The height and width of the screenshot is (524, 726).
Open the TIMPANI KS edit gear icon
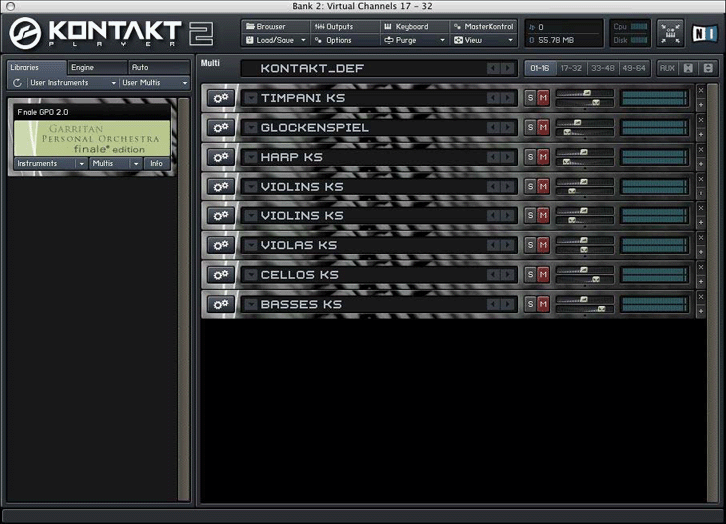point(220,98)
